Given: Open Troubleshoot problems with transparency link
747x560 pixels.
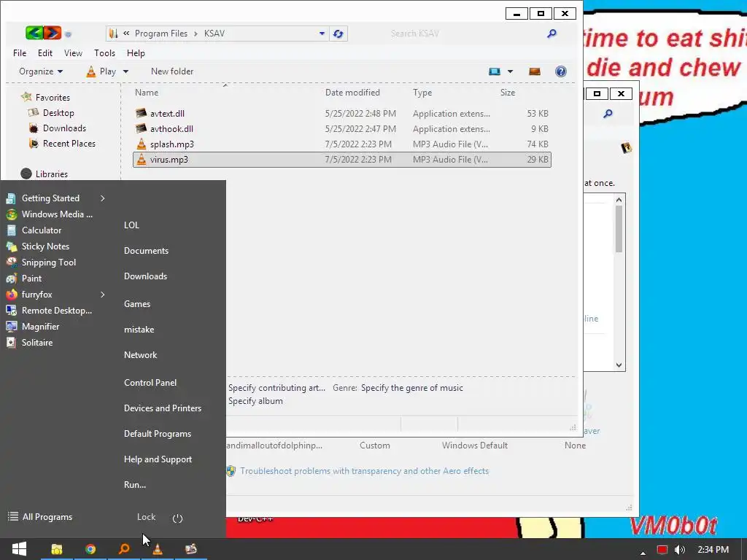Looking at the screenshot, I should pos(365,471).
